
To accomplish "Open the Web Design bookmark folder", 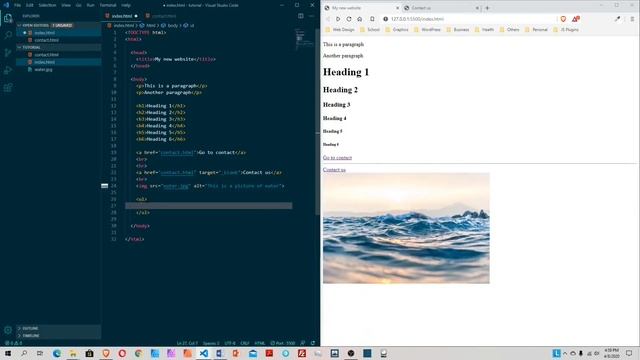I will coord(340,30).
